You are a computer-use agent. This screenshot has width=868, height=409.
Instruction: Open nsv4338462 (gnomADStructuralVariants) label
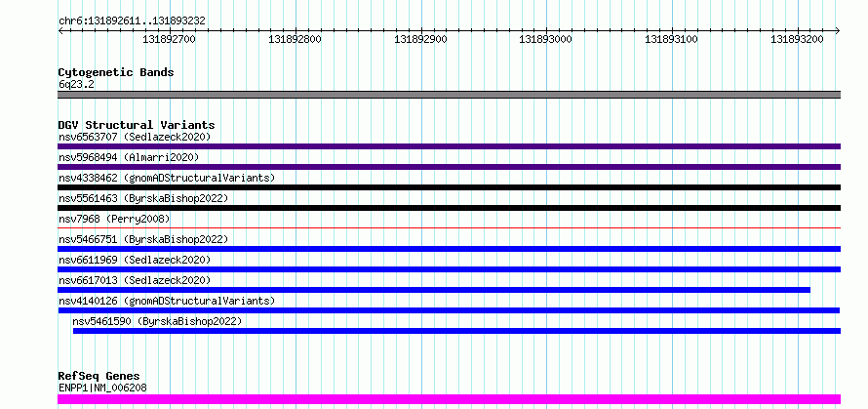167,178
